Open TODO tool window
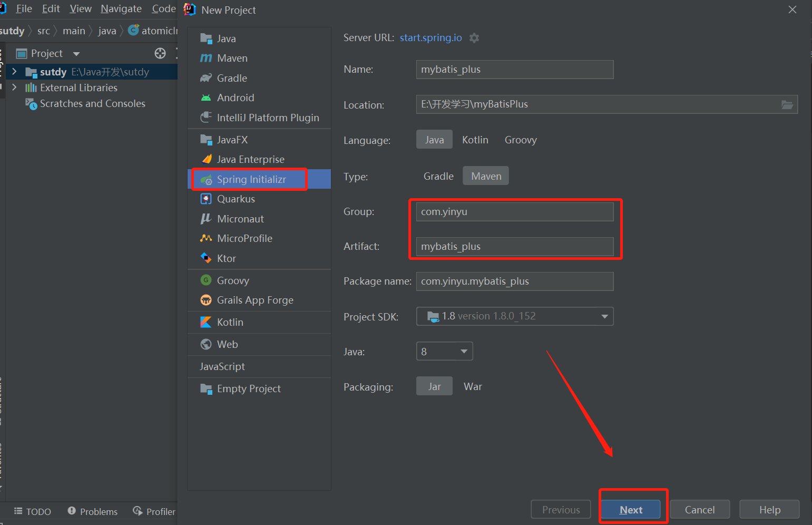 (x=33, y=511)
